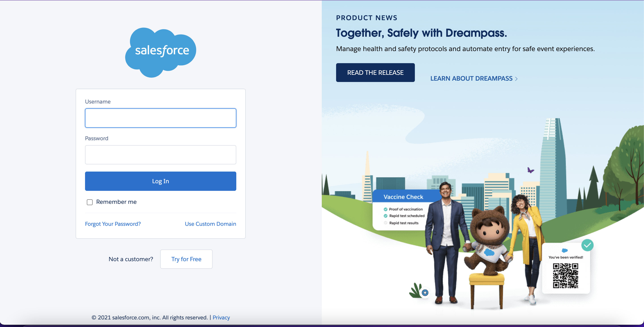The image size is (644, 327).
Task: Click the READ THE RELEASE button
Action: (375, 73)
